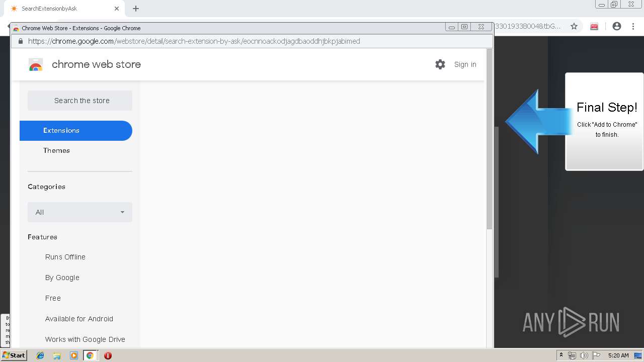View site info via padlock icon
644x362 pixels.
point(21,41)
